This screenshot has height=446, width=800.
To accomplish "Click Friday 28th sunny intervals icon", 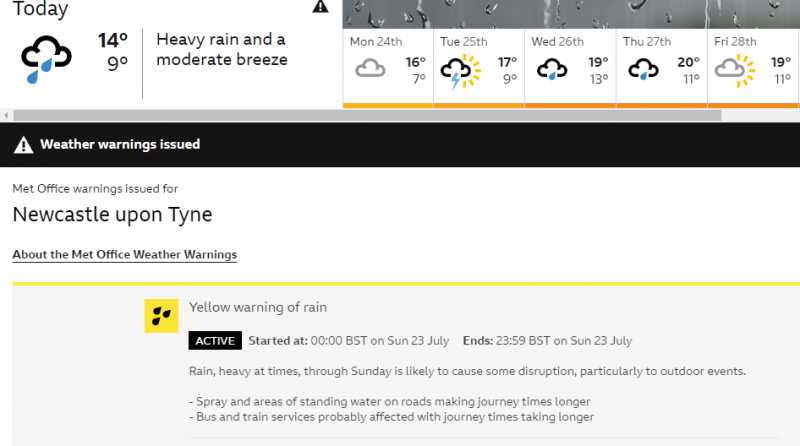I will [733, 70].
